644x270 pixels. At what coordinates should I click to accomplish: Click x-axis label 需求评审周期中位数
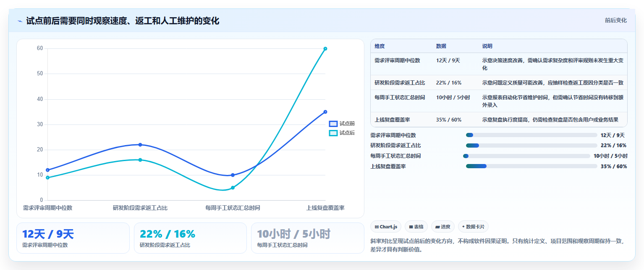(47, 208)
